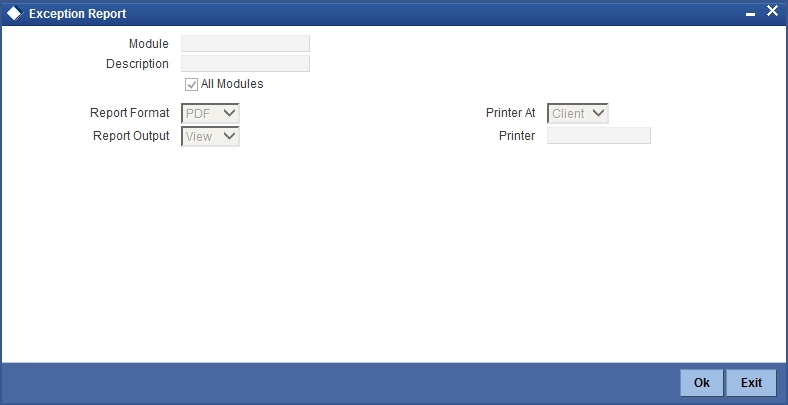The image size is (788, 405).
Task: Click the "Report Output" label
Action: [x=131, y=136]
